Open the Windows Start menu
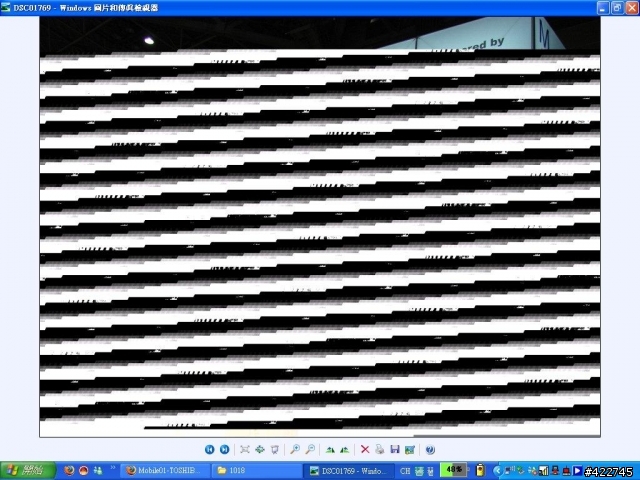This screenshot has width=640, height=480. (28, 471)
